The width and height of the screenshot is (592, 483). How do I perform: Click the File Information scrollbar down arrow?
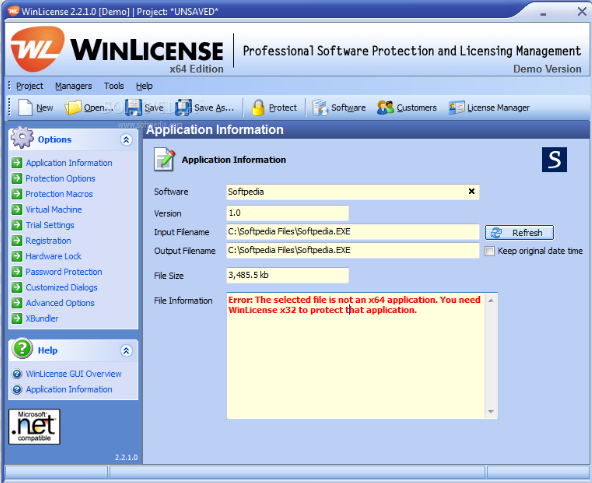[491, 412]
